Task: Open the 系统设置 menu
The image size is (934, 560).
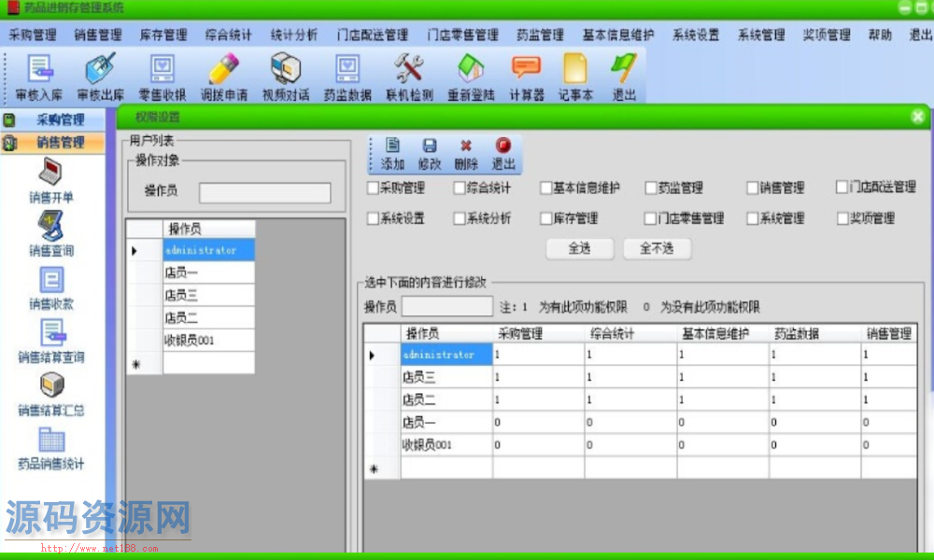Action: click(x=696, y=35)
